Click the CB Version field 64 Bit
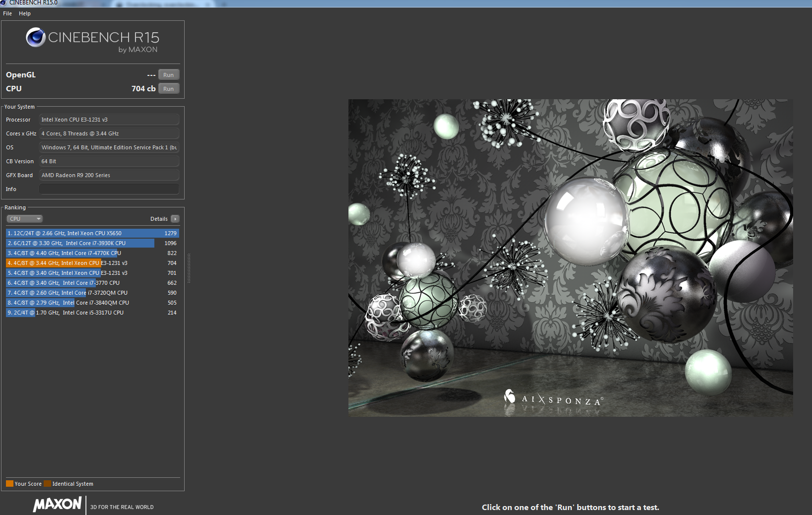Screen dimensions: 812x515 point(109,161)
